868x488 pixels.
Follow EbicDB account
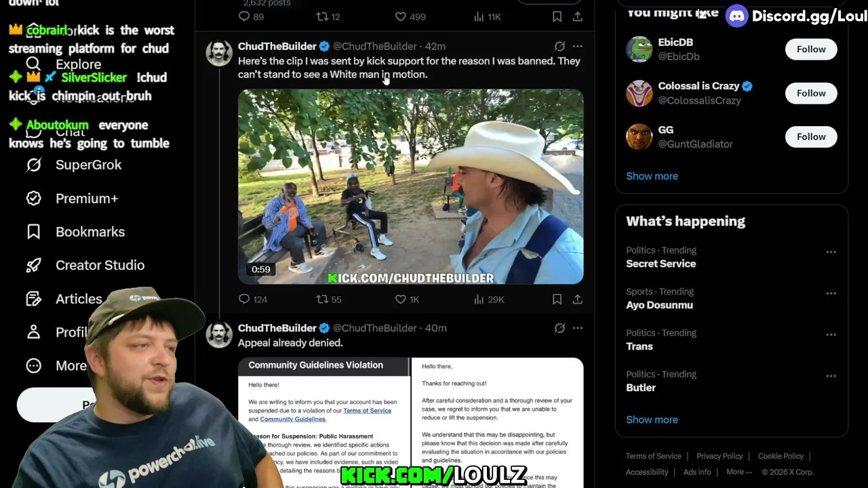tap(811, 49)
